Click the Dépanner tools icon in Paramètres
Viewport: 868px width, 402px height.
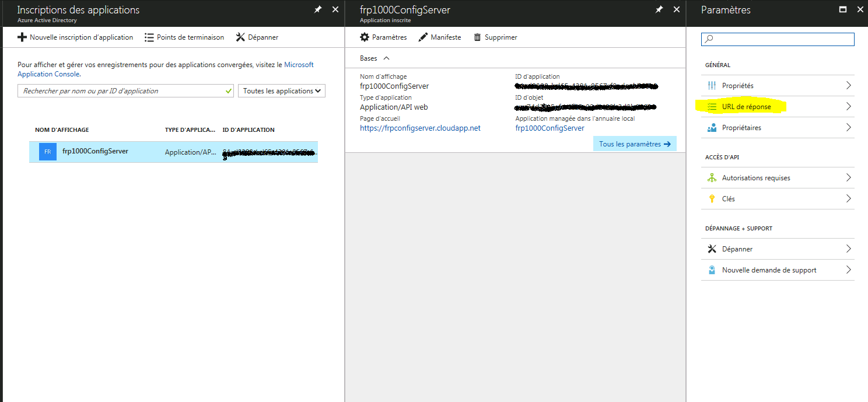pos(712,249)
